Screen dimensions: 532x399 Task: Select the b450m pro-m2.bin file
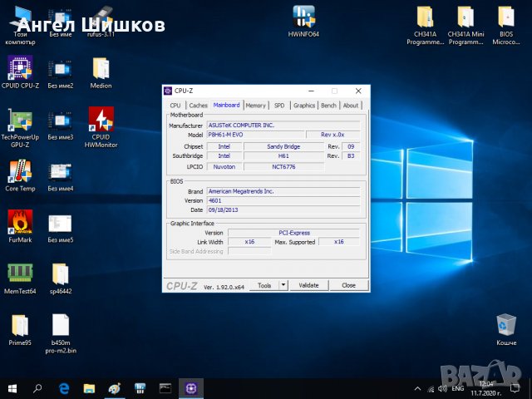pyautogui.click(x=60, y=325)
